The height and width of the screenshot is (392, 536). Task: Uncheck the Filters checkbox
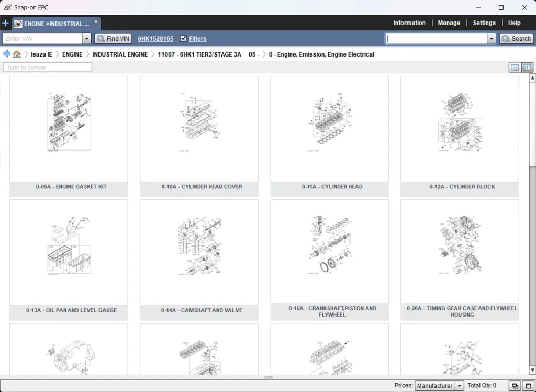click(183, 38)
